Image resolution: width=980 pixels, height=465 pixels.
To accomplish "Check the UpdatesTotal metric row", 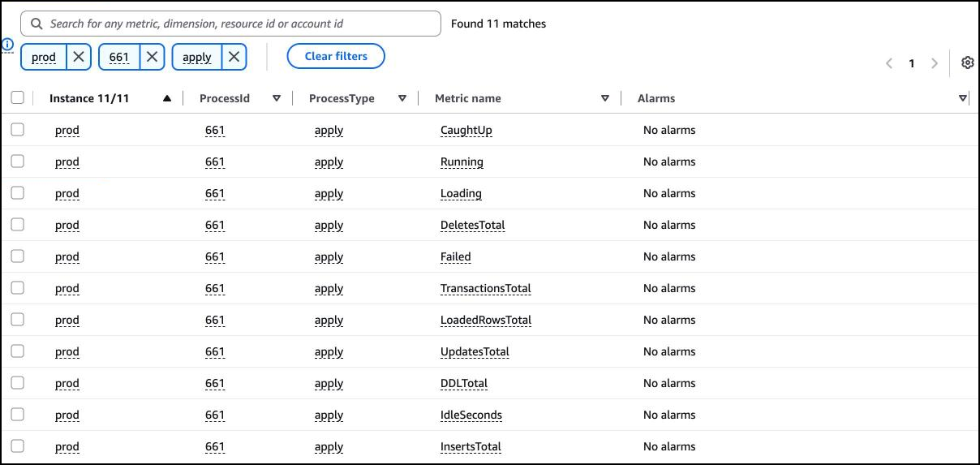I will 17,351.
